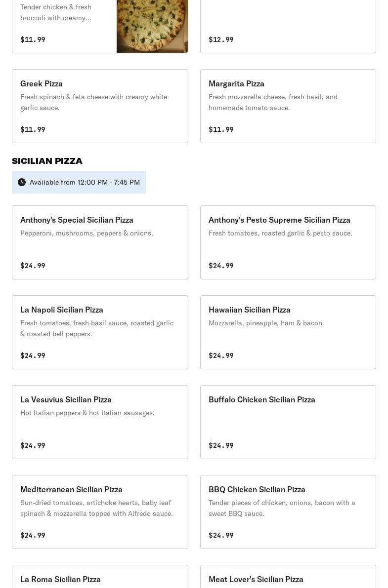The width and height of the screenshot is (388, 588).
Task: Click the Sicilian Pizza section heading
Action: click(47, 161)
